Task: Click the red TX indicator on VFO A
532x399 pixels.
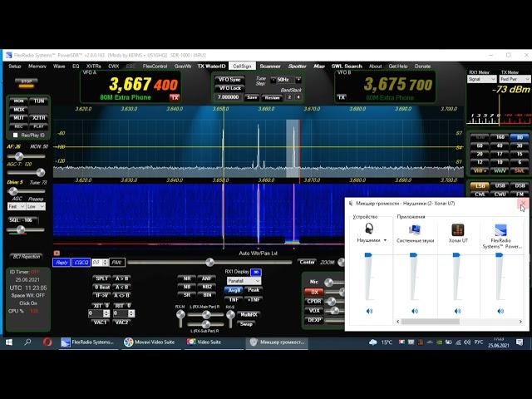Action: click(x=175, y=97)
